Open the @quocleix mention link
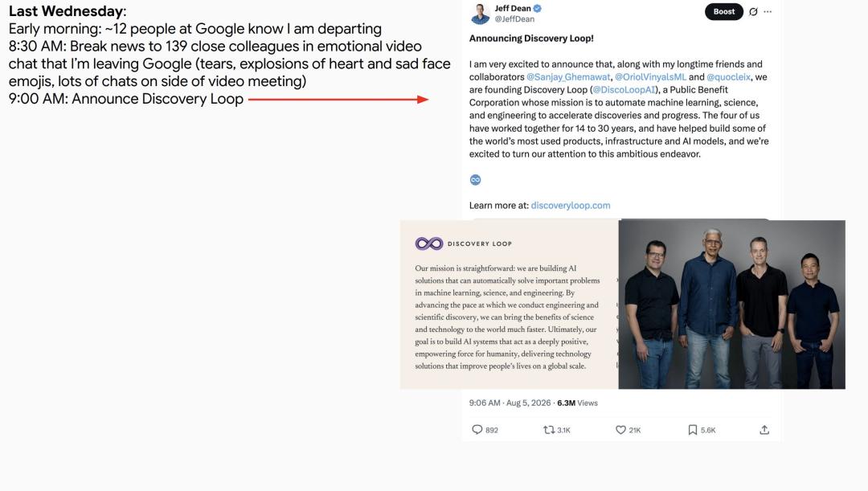Screen dimensions: 868x491 point(728,77)
